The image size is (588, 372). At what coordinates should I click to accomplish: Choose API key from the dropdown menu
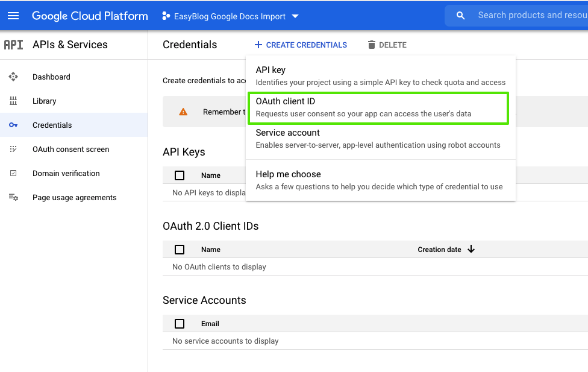tap(381, 76)
